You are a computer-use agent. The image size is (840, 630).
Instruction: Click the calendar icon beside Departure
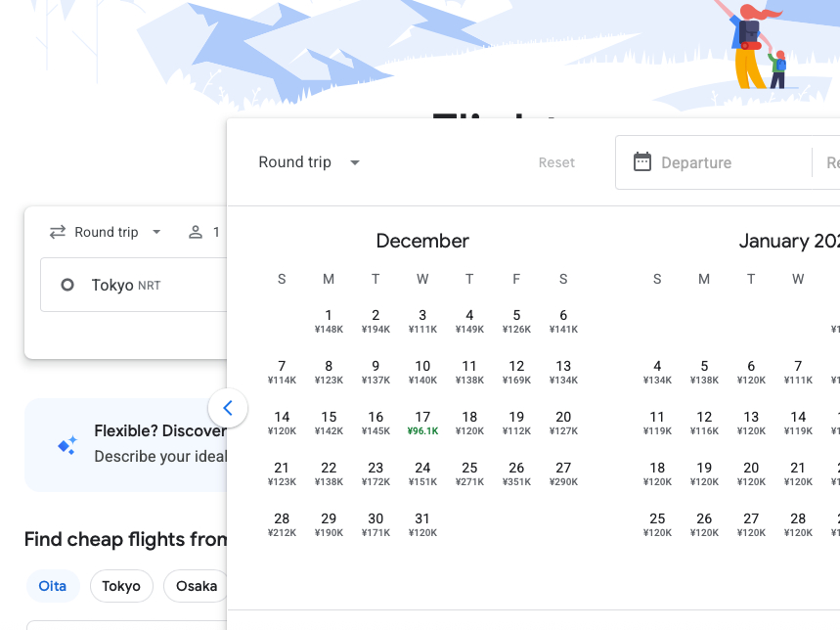[642, 162]
